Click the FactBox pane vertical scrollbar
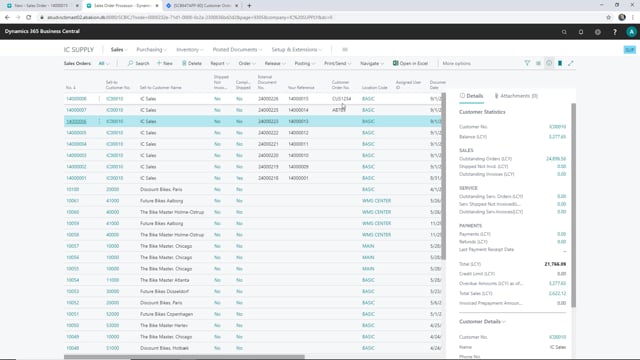 click(573, 205)
